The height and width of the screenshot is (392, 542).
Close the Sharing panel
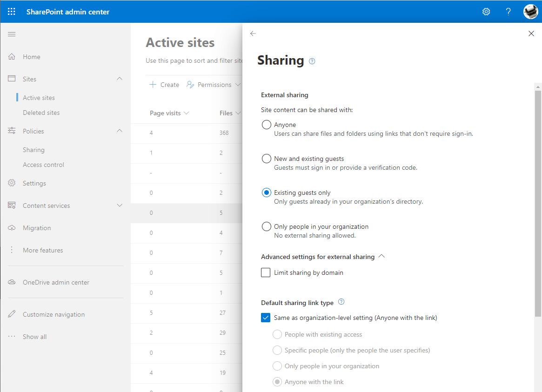[531, 33]
